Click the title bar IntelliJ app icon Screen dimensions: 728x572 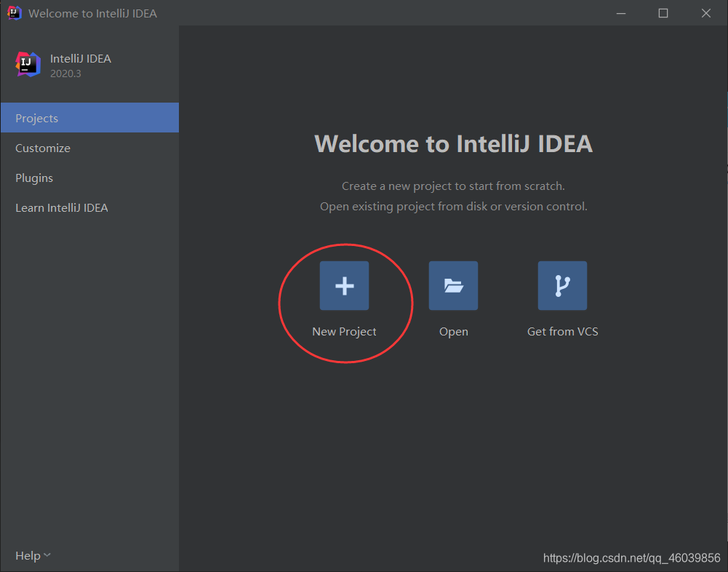[x=15, y=13]
